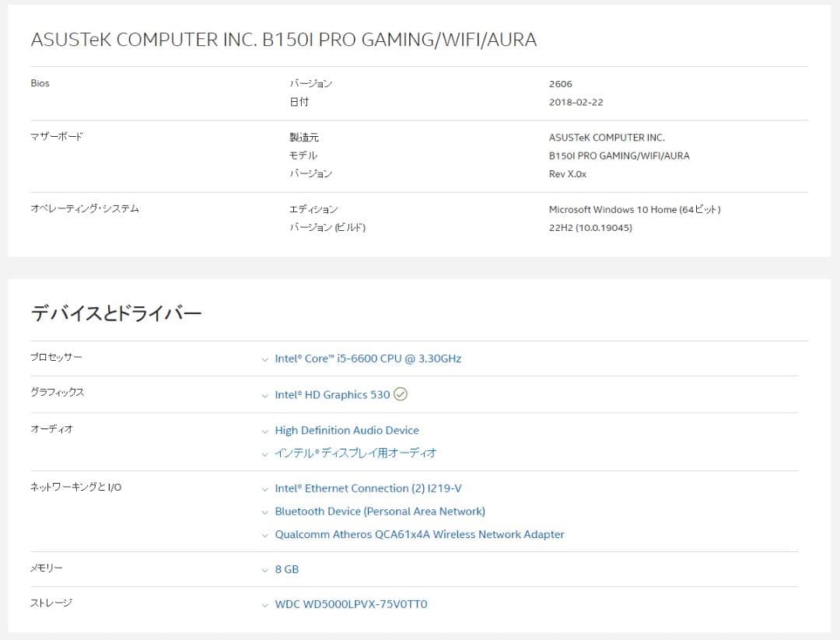The image size is (840, 640).
Task: Open the Intel Core i5-6600 CPU link
Action: pyautogui.click(x=368, y=358)
